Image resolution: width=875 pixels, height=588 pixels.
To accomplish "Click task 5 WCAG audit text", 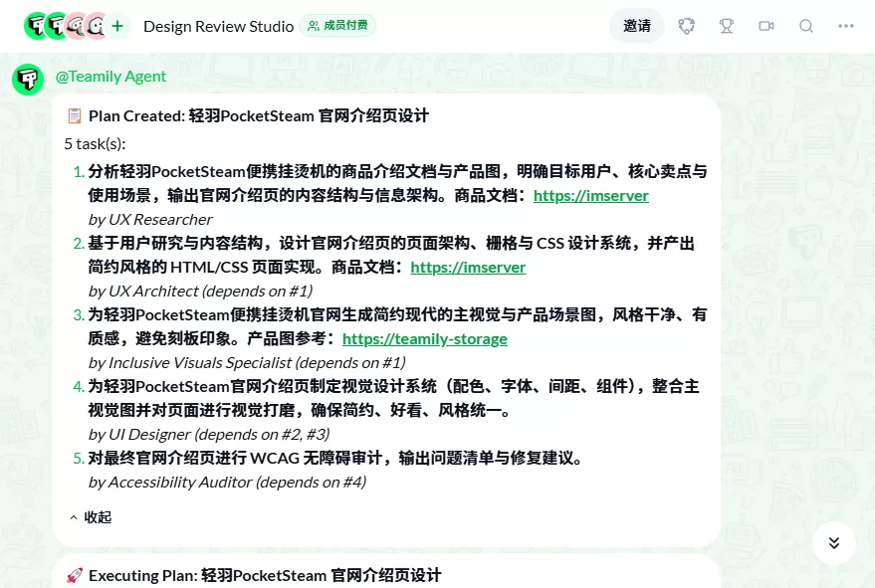I will coord(334,458).
